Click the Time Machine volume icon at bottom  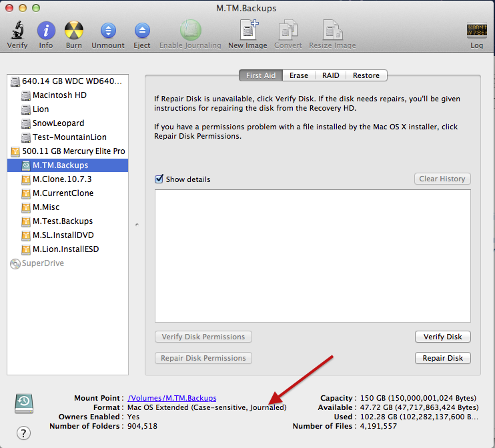click(x=24, y=403)
